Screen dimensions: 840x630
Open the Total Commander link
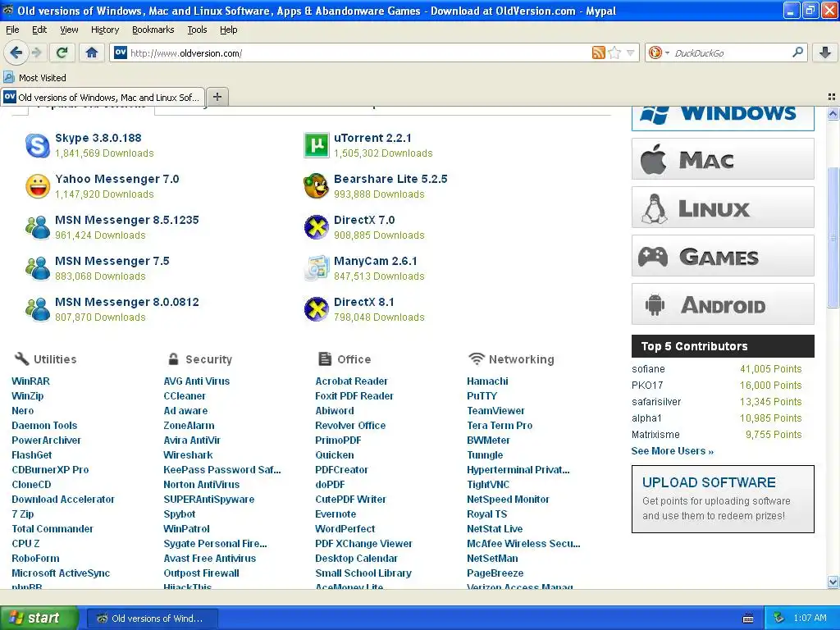click(x=52, y=529)
